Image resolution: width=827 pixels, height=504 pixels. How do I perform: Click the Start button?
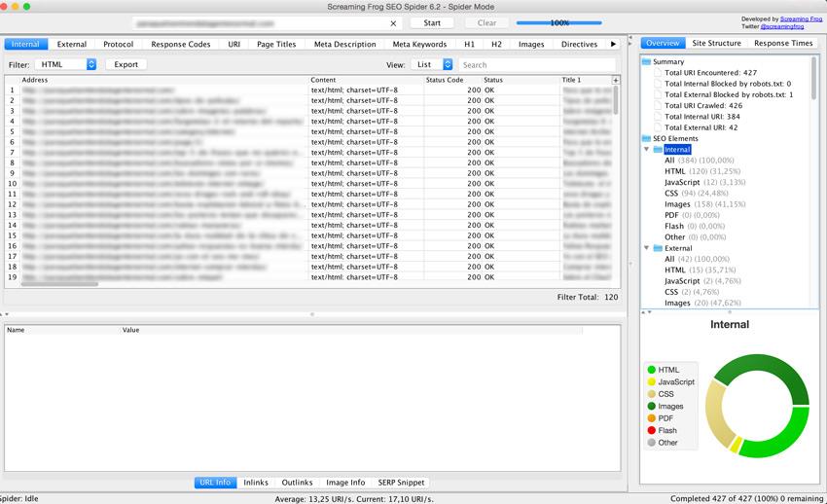432,23
